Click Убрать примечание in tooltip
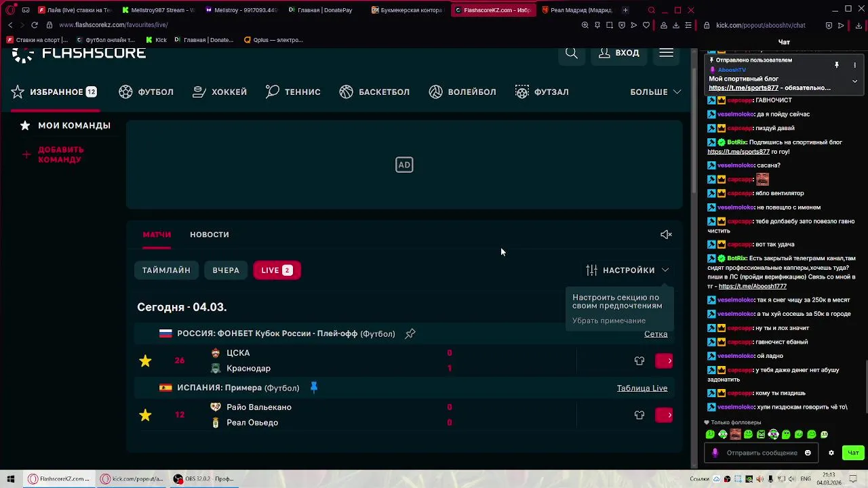868x488 pixels. tap(609, 321)
